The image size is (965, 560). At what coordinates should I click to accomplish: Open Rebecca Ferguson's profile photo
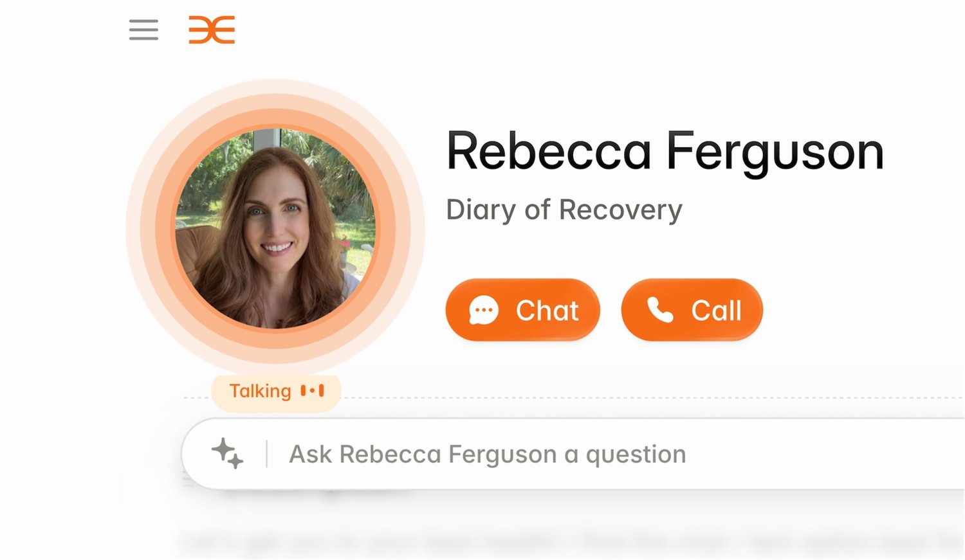[275, 228]
